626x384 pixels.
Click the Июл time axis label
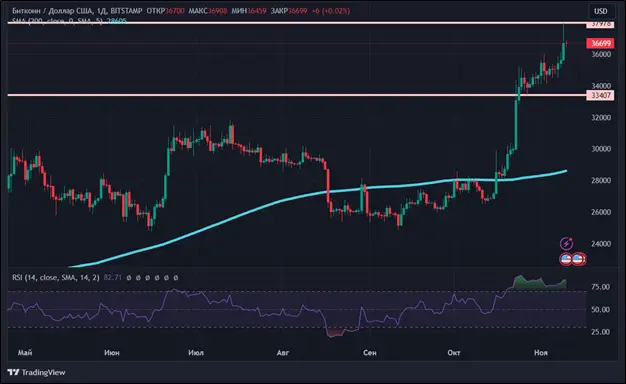pos(196,352)
